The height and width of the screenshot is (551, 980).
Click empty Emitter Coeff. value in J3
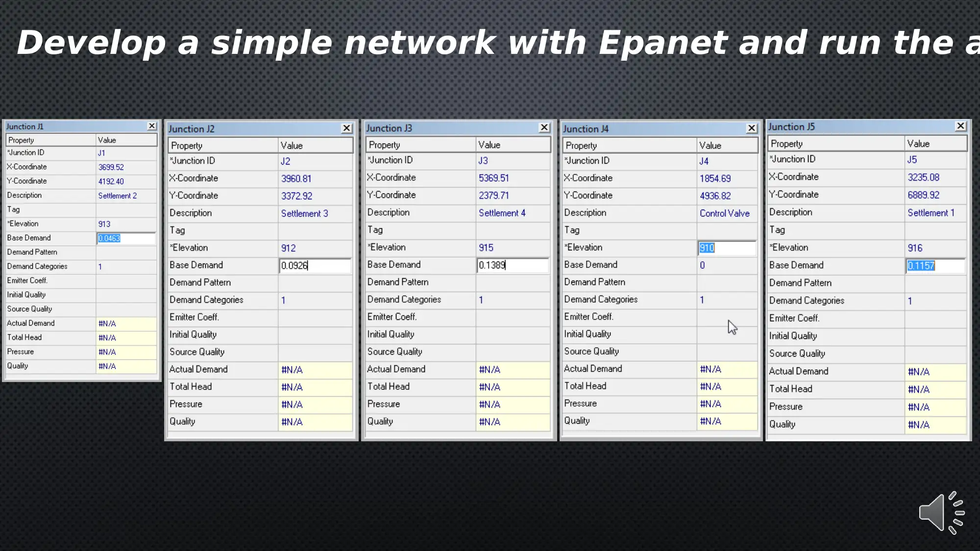point(513,317)
